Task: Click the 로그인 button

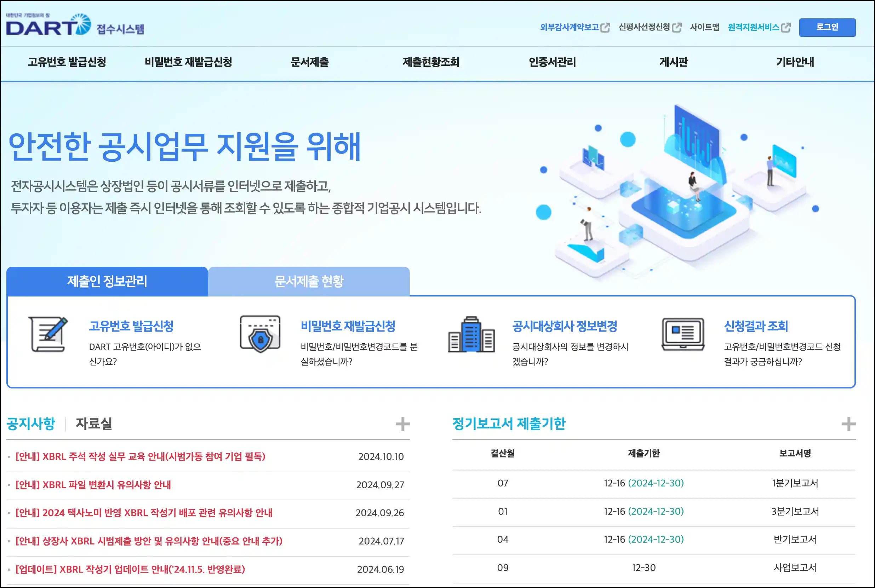Action: point(827,27)
